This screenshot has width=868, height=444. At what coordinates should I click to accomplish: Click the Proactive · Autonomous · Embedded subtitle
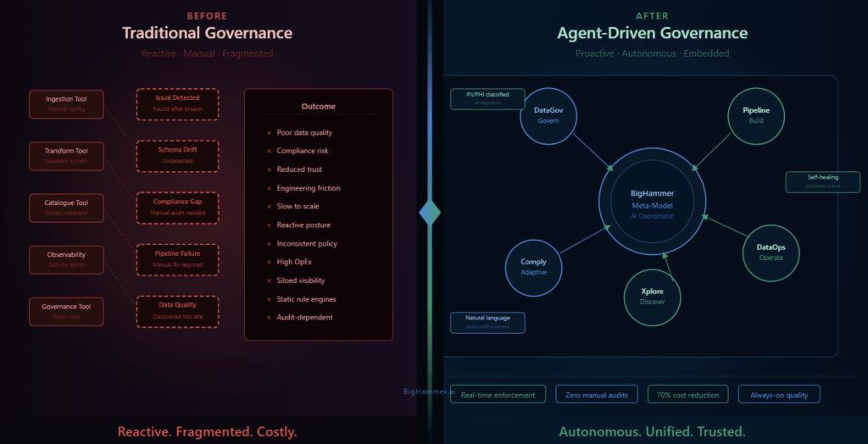coord(652,53)
